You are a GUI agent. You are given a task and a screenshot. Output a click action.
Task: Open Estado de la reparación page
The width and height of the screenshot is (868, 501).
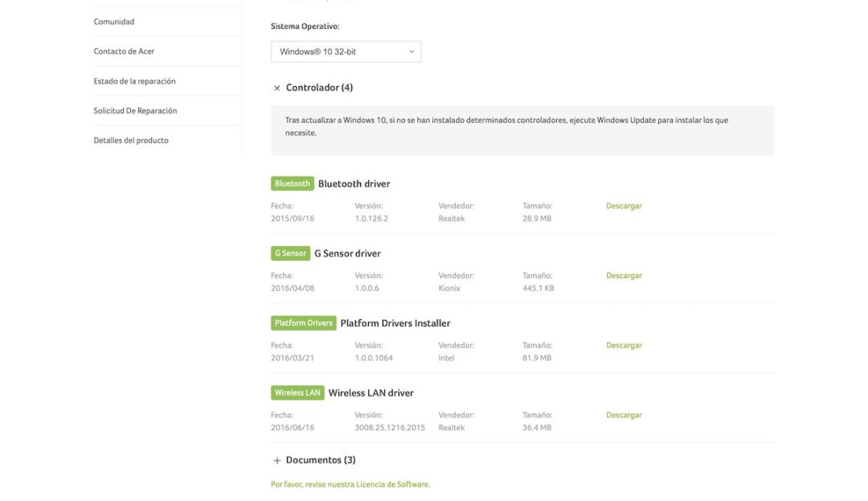134,81
